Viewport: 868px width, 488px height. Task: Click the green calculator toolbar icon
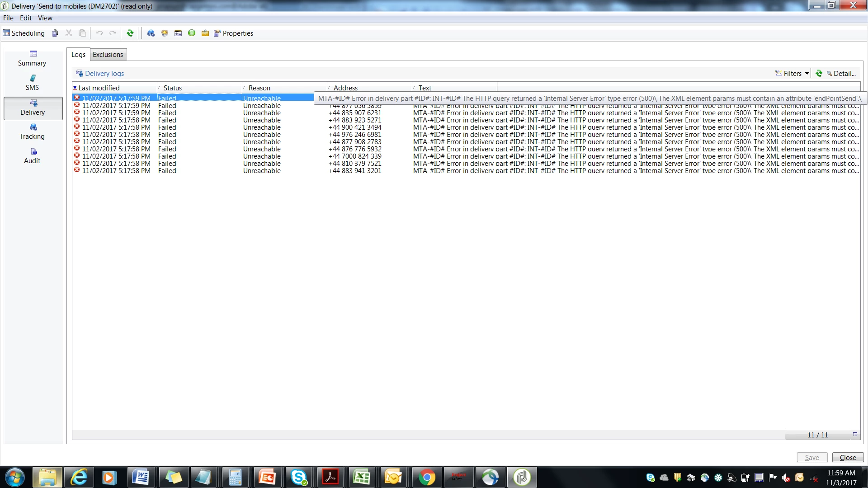[x=192, y=33]
